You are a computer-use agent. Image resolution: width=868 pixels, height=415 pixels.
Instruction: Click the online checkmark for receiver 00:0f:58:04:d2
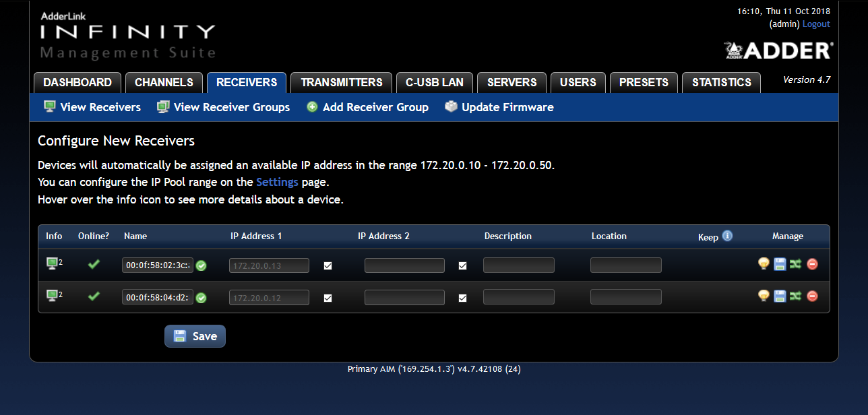pyautogui.click(x=94, y=296)
